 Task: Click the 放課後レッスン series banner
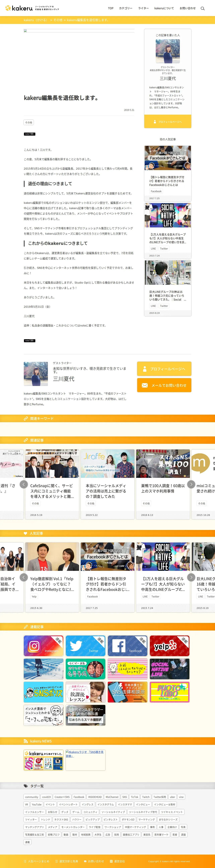85,692
